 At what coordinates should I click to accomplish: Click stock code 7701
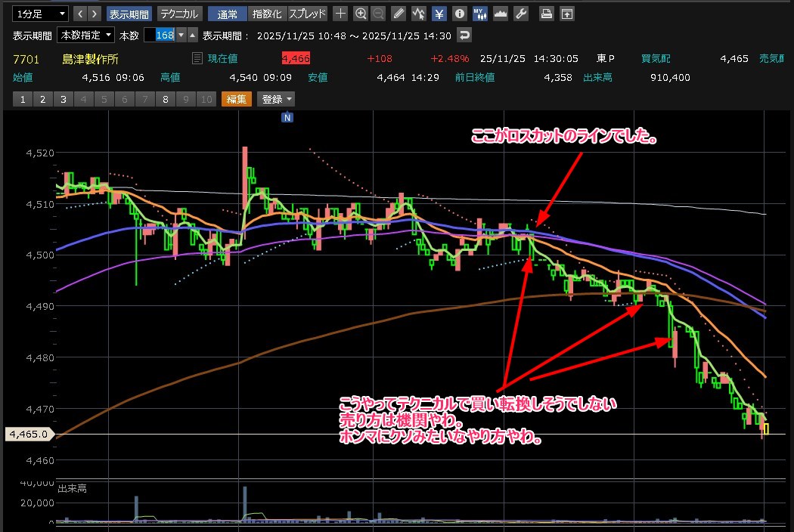coord(26,59)
